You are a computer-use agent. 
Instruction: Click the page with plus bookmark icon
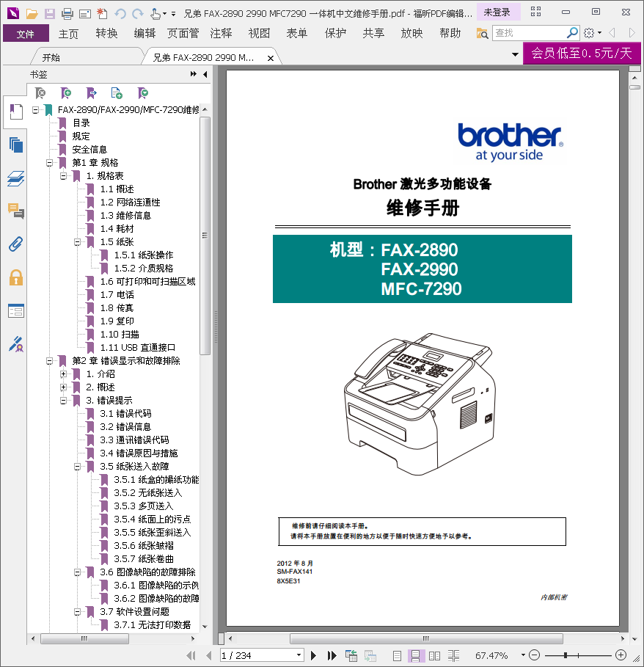pos(117,92)
